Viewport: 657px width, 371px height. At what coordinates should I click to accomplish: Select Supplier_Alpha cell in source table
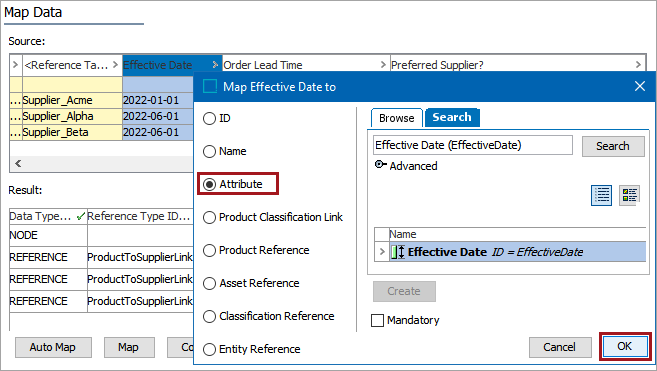coord(72,116)
